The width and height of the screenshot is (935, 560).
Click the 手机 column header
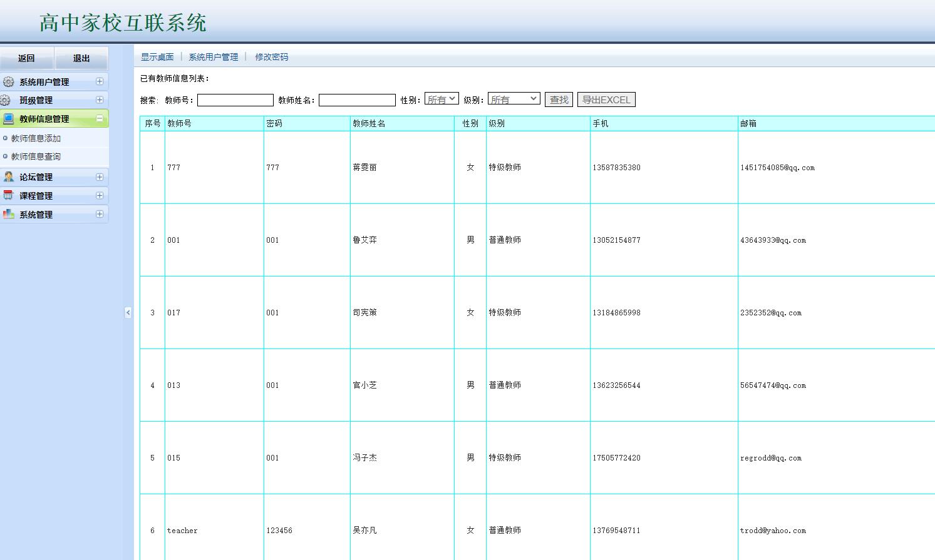(664, 123)
